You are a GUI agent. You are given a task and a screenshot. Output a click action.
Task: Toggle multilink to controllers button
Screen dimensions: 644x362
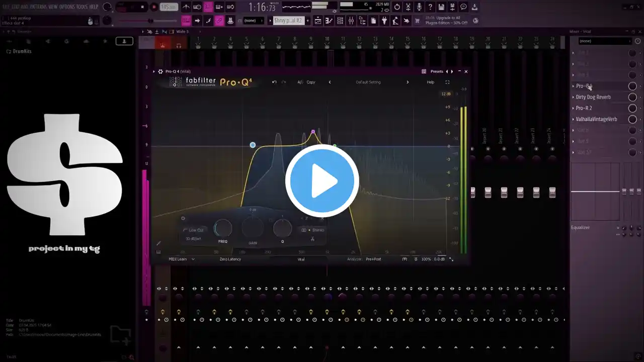tap(219, 21)
